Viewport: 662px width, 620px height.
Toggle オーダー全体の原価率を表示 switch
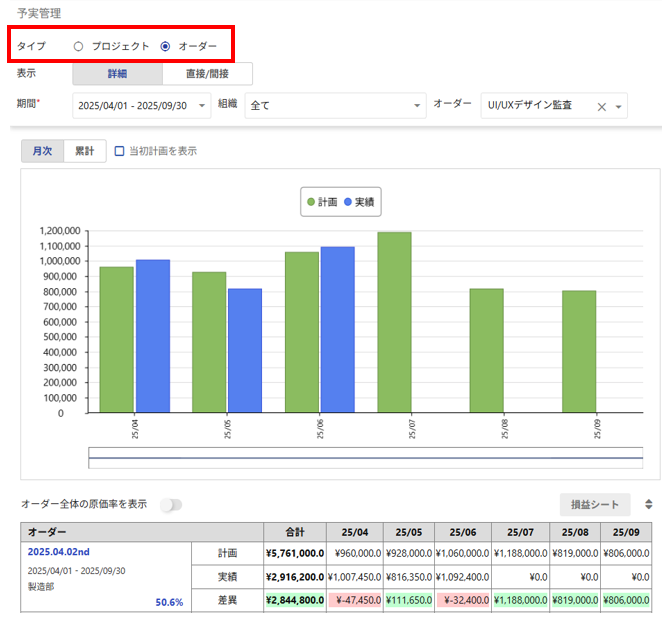(x=171, y=504)
